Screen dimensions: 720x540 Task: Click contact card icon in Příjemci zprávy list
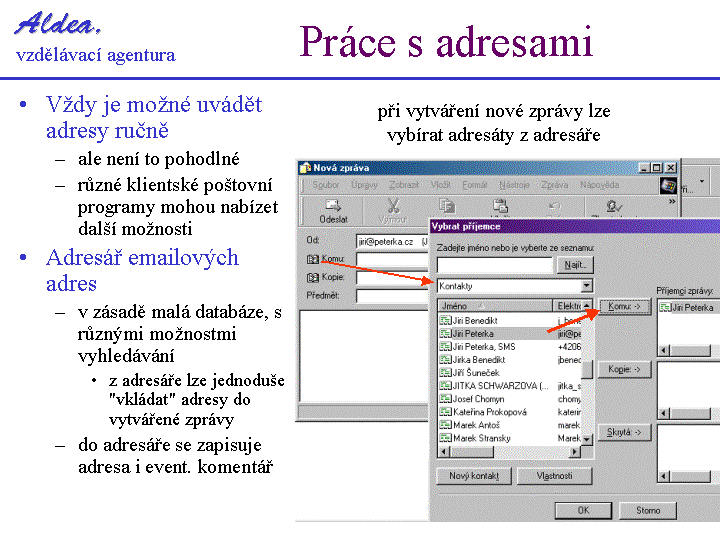pyautogui.click(x=665, y=307)
